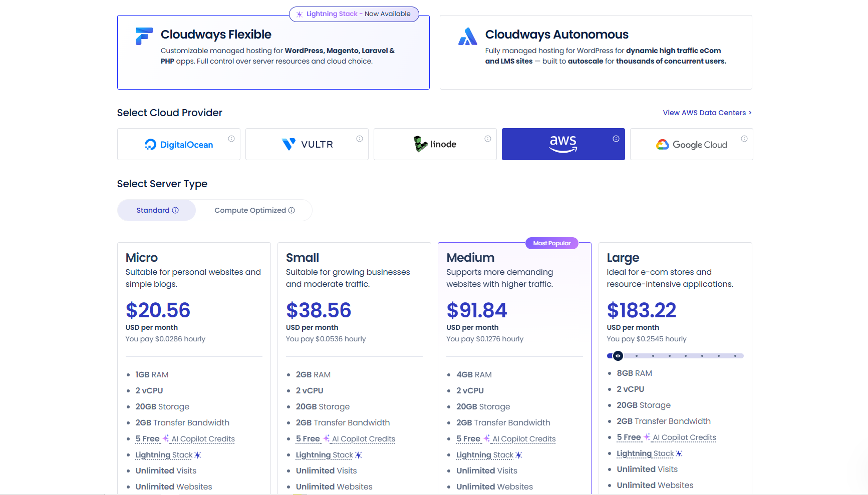Click the lightning icon in the Now Available badge

coord(300,14)
